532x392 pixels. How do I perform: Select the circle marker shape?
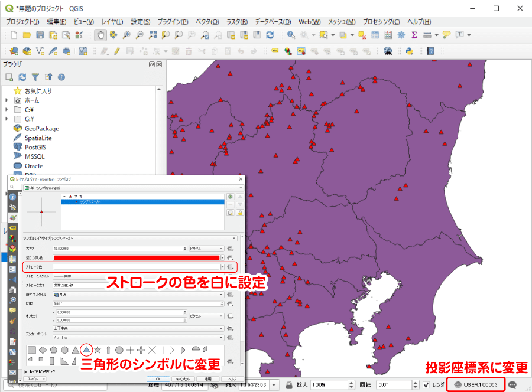[x=119, y=350]
